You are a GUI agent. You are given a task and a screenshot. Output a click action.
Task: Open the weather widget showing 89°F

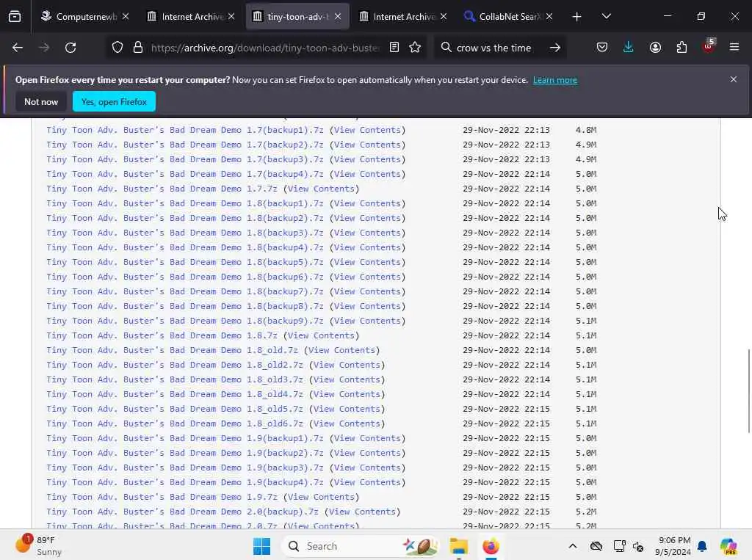pos(40,545)
